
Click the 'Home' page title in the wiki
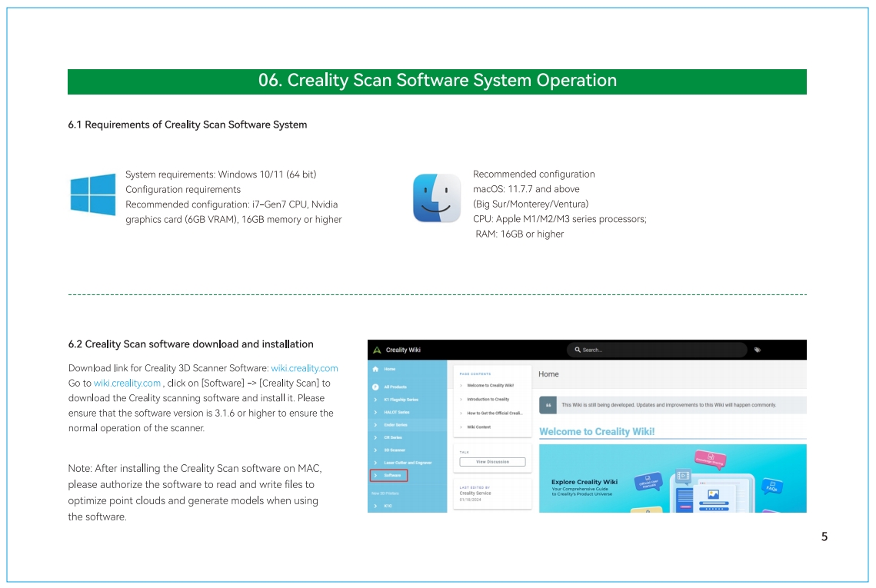[548, 374]
